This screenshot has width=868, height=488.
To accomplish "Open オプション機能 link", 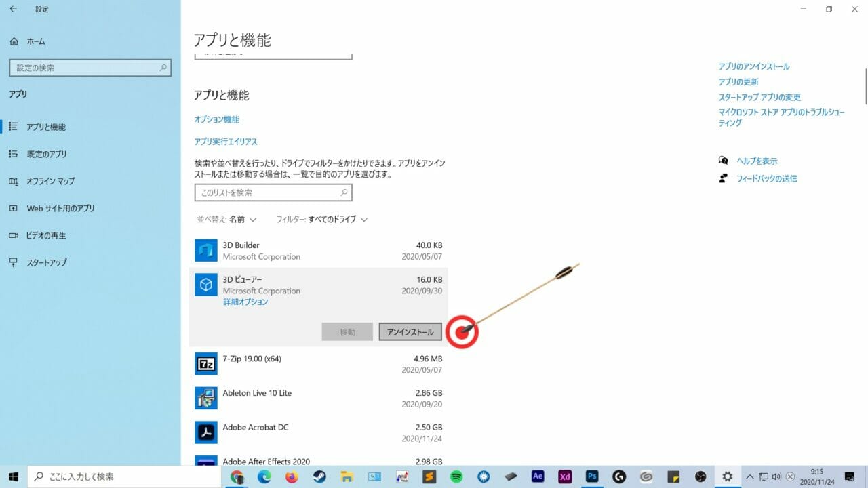I will tap(217, 119).
